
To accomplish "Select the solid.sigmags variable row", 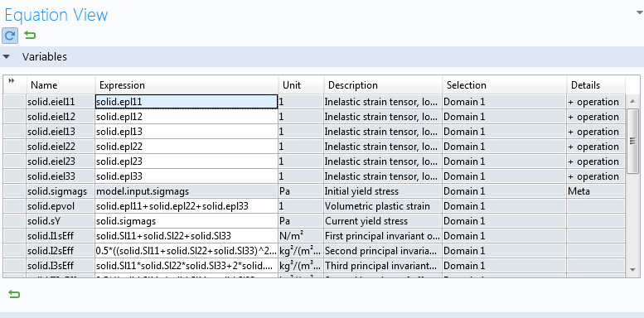I will click(315, 191).
